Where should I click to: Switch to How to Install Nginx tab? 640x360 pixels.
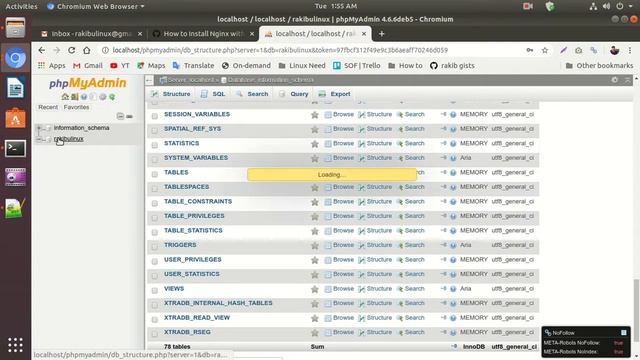pyautogui.click(x=202, y=33)
